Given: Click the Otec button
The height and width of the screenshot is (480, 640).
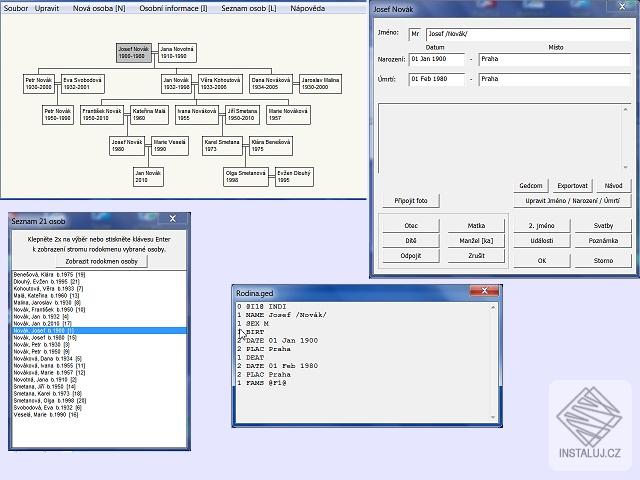Looking at the screenshot, I should click(x=411, y=226).
